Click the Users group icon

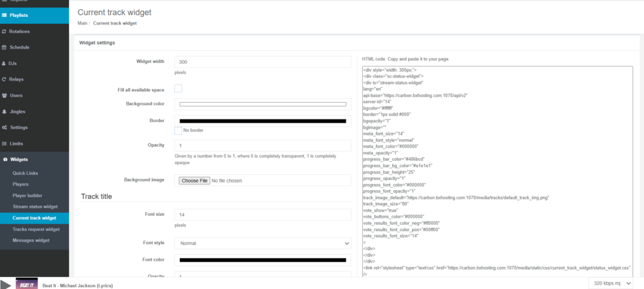[x=4, y=95]
